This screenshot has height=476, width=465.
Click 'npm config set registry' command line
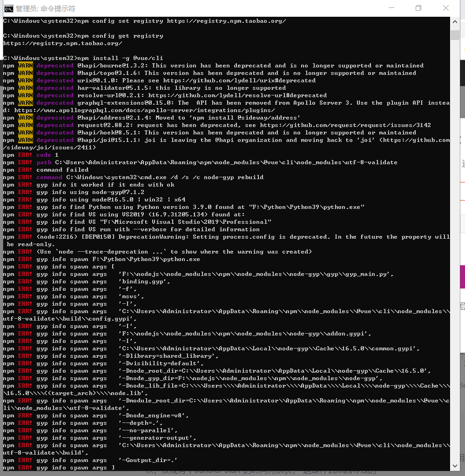tap(145, 21)
